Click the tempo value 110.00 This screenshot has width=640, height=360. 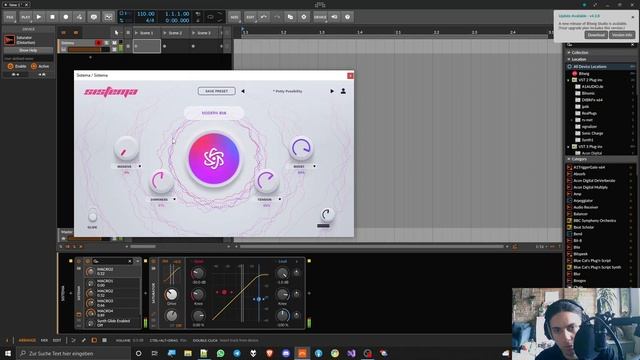point(146,14)
